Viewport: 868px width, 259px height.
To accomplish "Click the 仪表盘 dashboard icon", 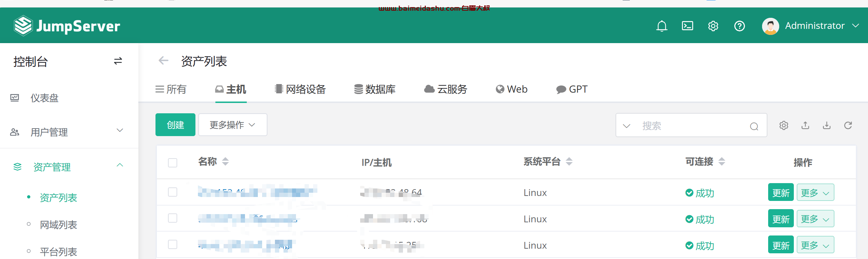I will pyautogui.click(x=15, y=98).
